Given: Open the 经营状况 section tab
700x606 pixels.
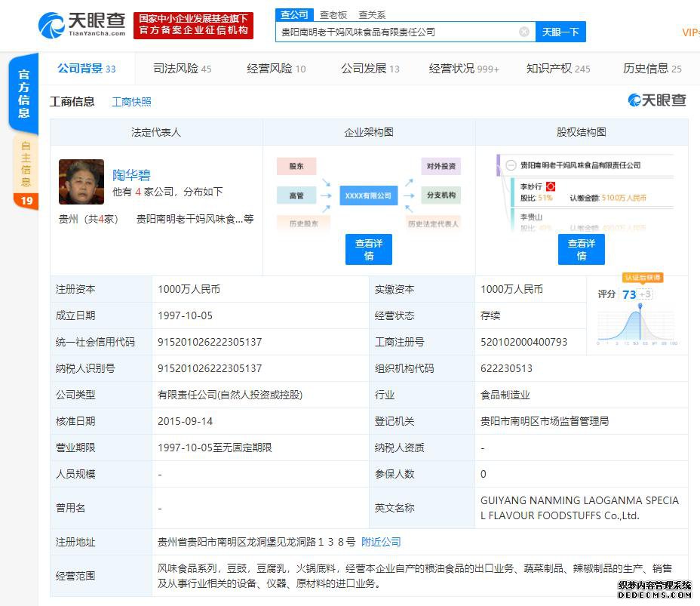Looking at the screenshot, I should (x=464, y=69).
